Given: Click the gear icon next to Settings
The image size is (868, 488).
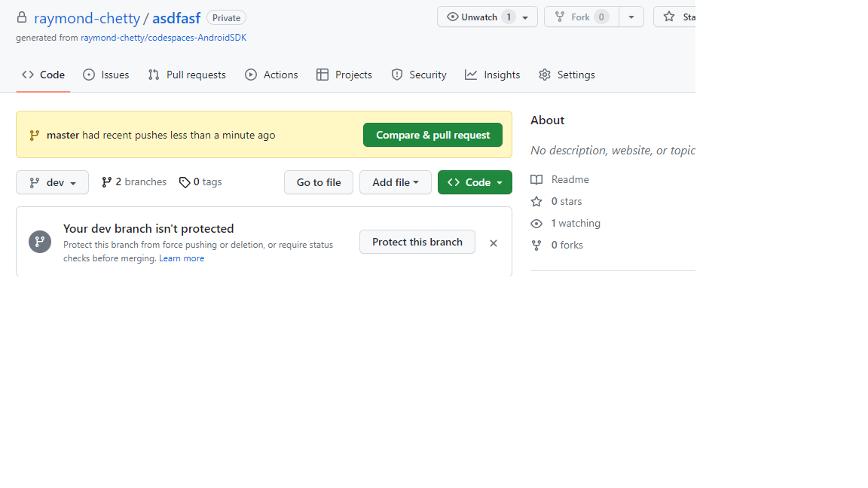Looking at the screenshot, I should (545, 74).
